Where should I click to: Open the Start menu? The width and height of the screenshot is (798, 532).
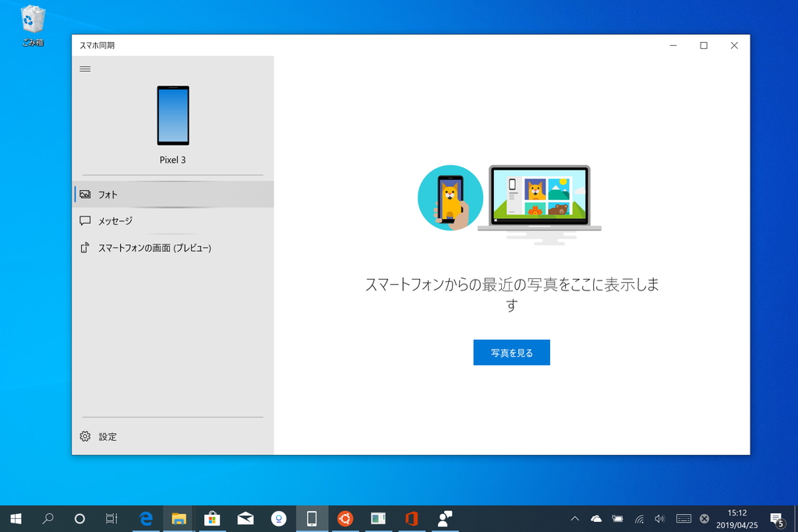pos(16,518)
